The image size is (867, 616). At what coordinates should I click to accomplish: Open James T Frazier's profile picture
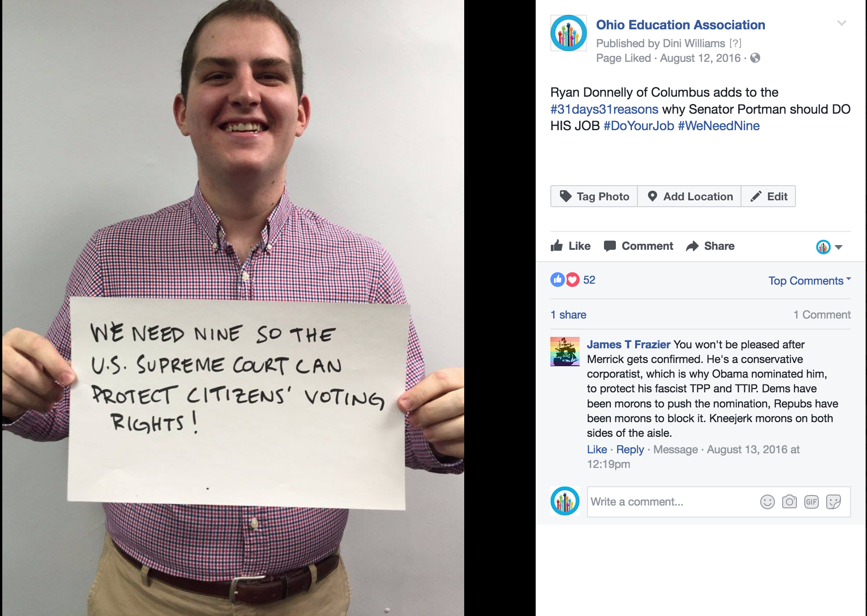click(x=565, y=352)
